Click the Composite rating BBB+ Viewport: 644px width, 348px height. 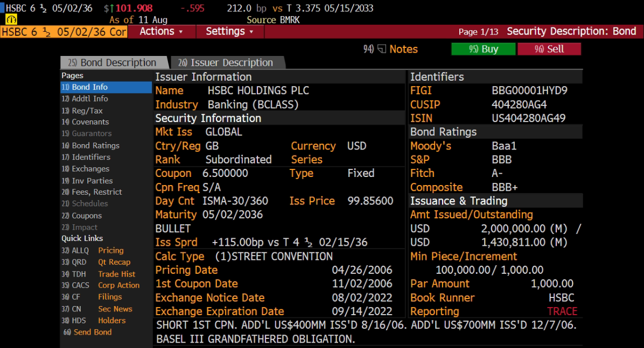click(x=505, y=187)
